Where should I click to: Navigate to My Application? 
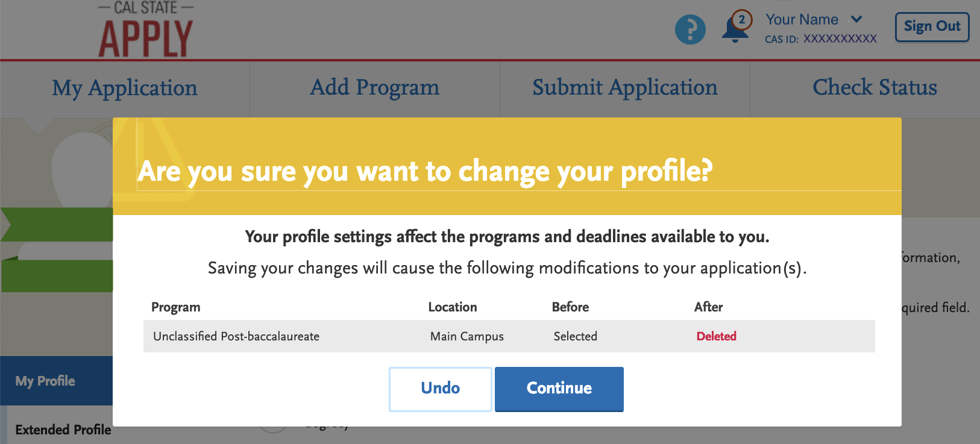pyautogui.click(x=124, y=88)
